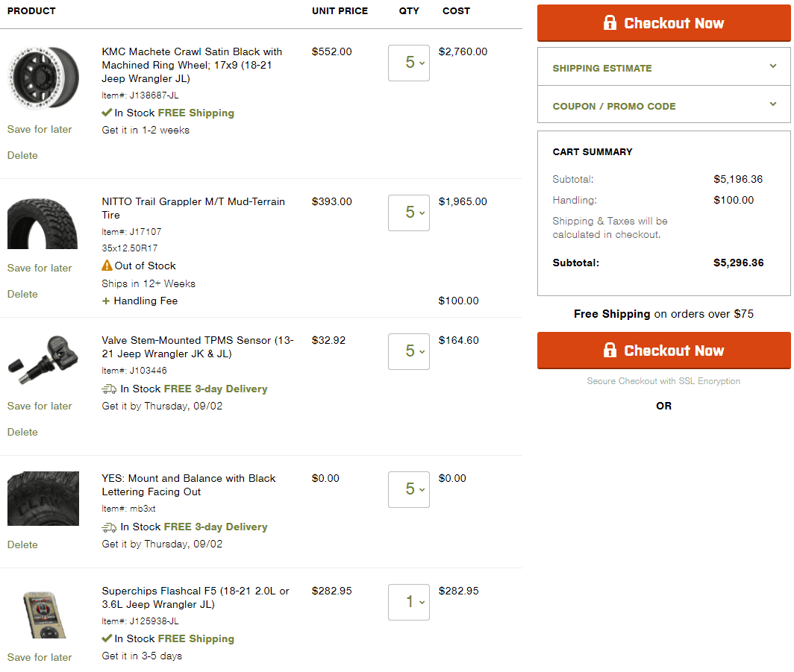Viewport: 794px width, 672px height.
Task: Click the plus icon beside Handling Fee
Action: pyautogui.click(x=106, y=301)
